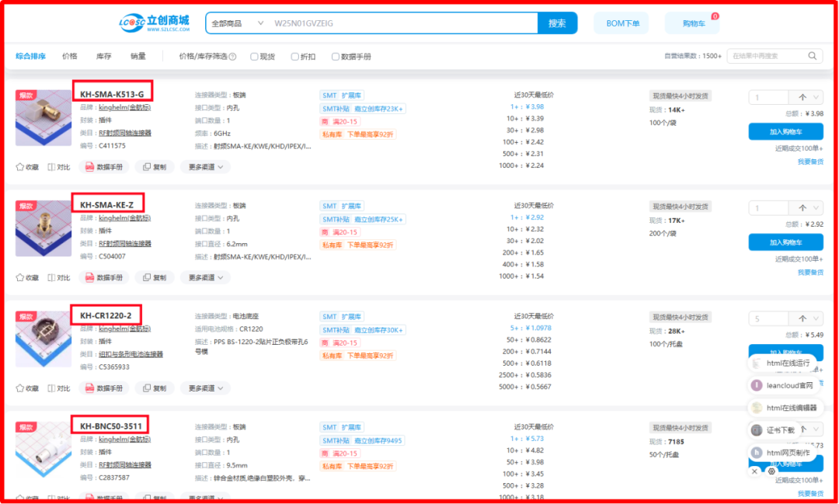This screenshot has width=839, height=504.
Task: Open 纽扣与条形电池连接器 category link
Action: 131,354
